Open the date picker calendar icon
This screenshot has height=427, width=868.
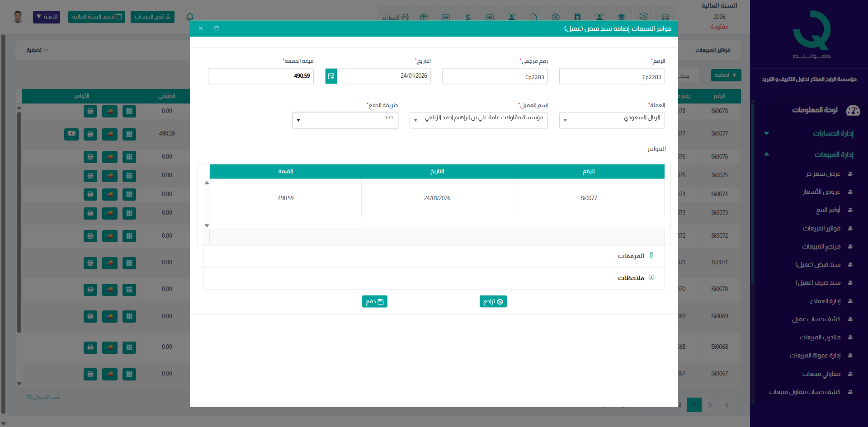[x=331, y=76]
